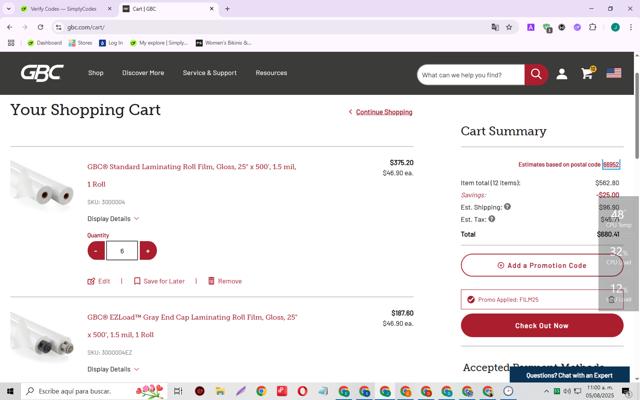Click the help icon next to Est. Tax
Viewport: 640px width, 400px height.
point(492,219)
